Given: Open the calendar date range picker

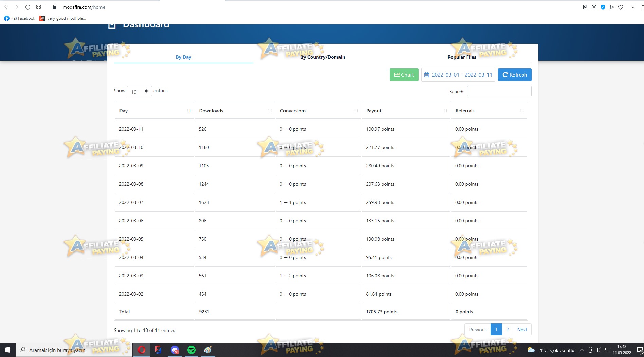Looking at the screenshot, I should [458, 75].
